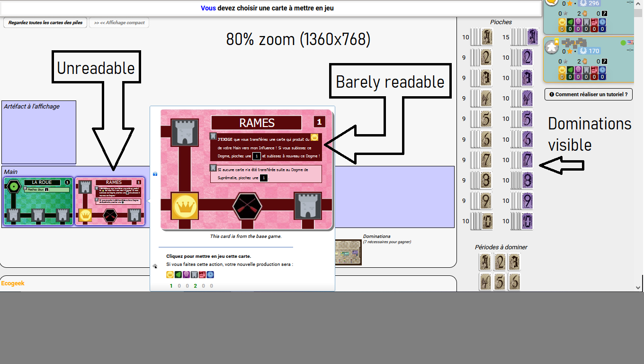Viewport: 644px width, 364px height.
Task: Click the top-left castle icon on enlarged Rames card
Action: tap(185, 132)
